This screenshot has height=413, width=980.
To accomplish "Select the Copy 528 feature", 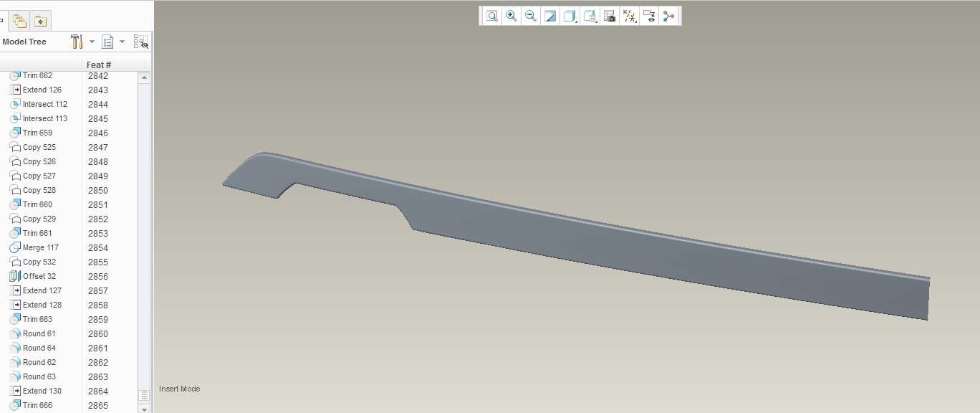I will (33, 190).
